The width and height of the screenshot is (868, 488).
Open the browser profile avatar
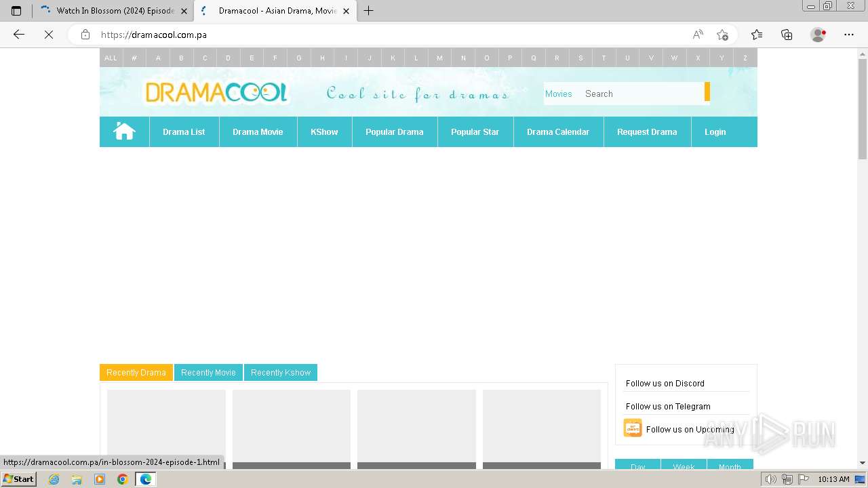[818, 35]
